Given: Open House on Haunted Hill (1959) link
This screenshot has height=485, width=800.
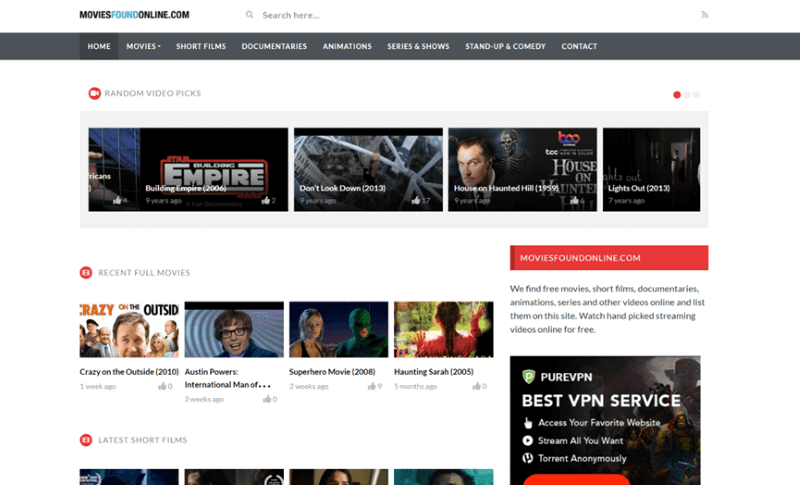Looking at the screenshot, I should click(x=506, y=188).
